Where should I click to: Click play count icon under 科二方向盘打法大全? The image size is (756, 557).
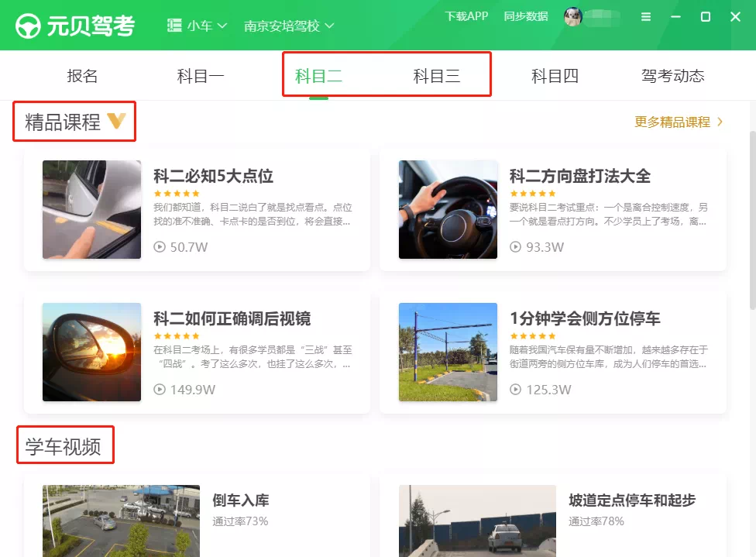[x=516, y=247]
